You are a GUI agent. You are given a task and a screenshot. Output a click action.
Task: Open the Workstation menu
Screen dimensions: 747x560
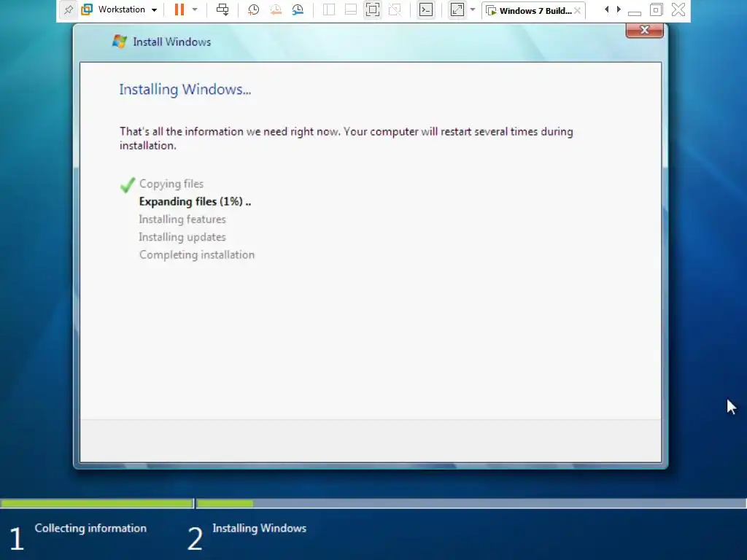[x=127, y=9]
